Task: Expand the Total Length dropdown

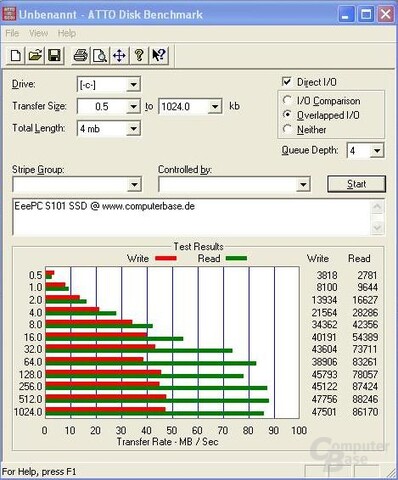Action: coord(133,129)
